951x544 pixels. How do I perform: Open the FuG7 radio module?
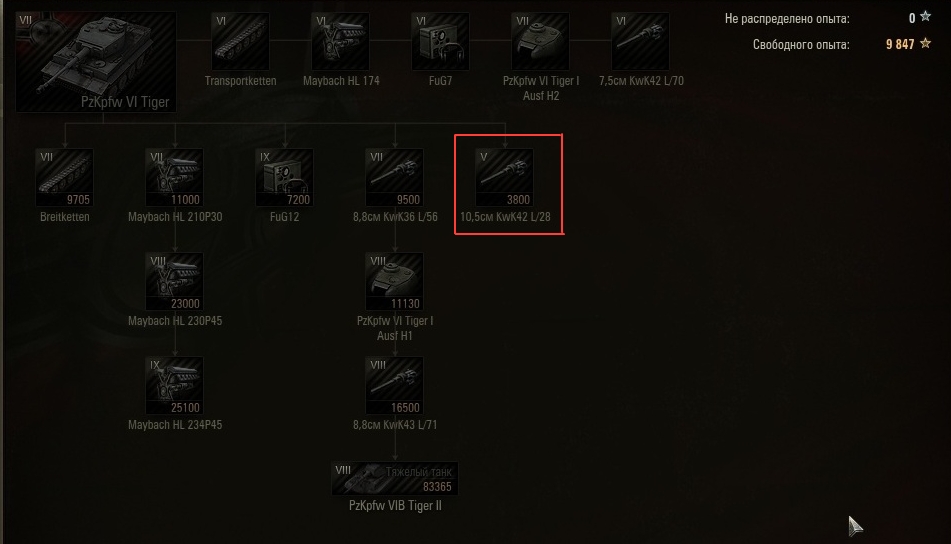point(440,41)
